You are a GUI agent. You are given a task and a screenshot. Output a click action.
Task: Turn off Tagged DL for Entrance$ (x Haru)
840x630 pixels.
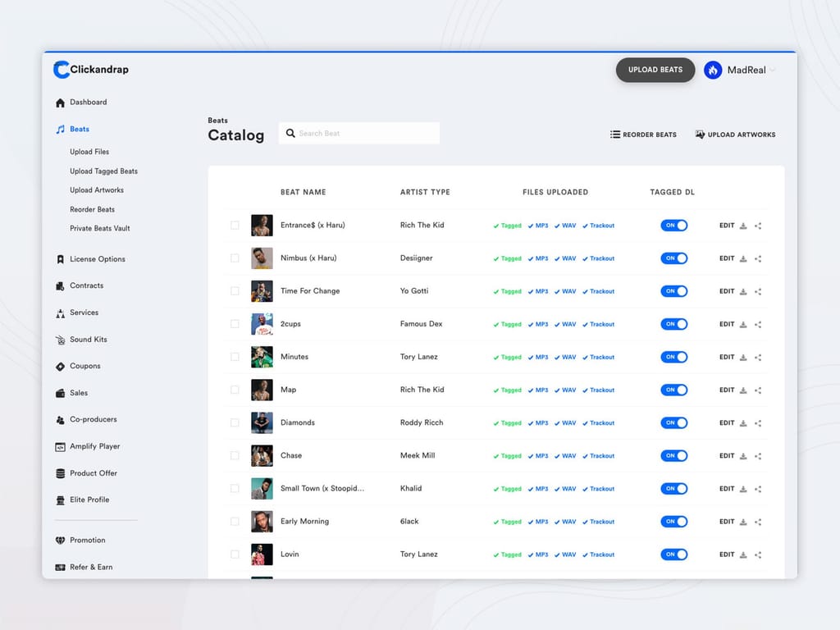click(674, 226)
